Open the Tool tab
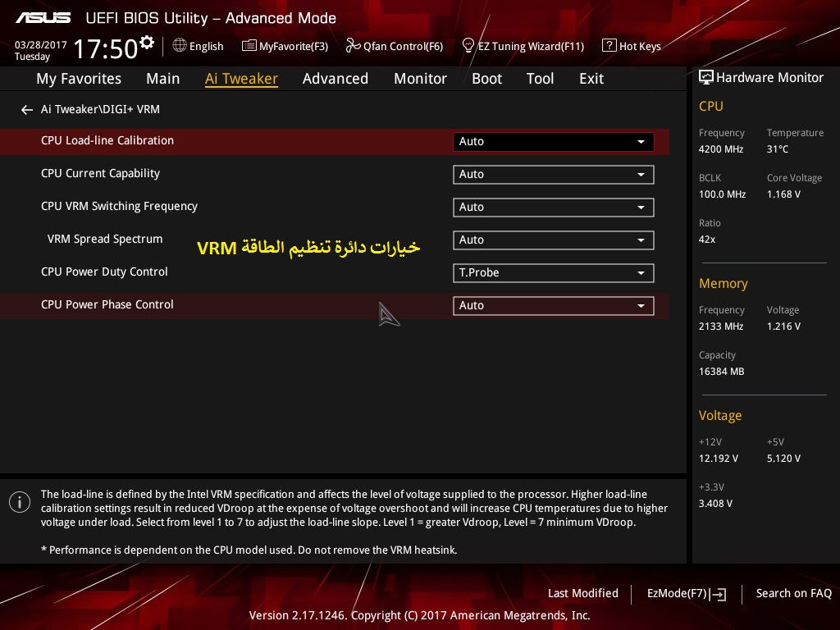This screenshot has width=840, height=630. 540,79
